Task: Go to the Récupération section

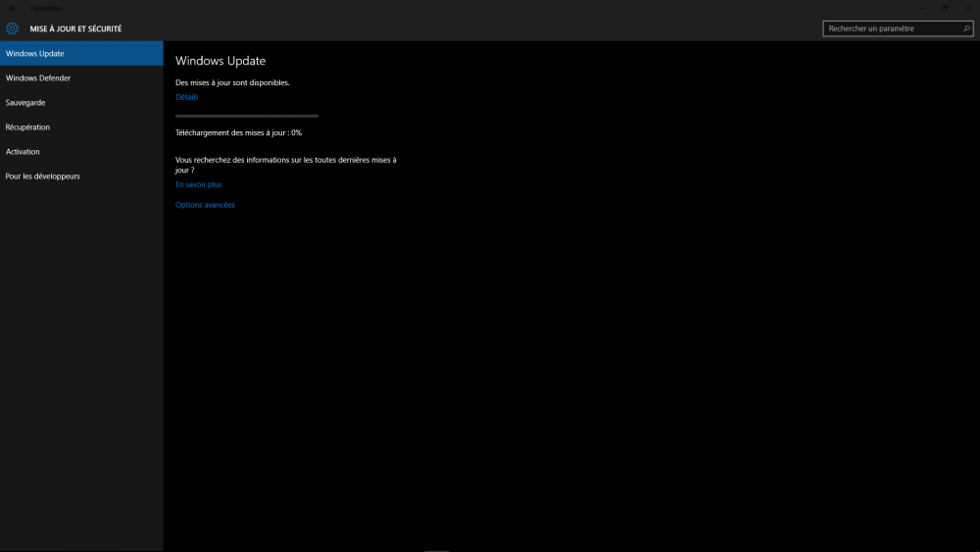Action: pos(81,126)
